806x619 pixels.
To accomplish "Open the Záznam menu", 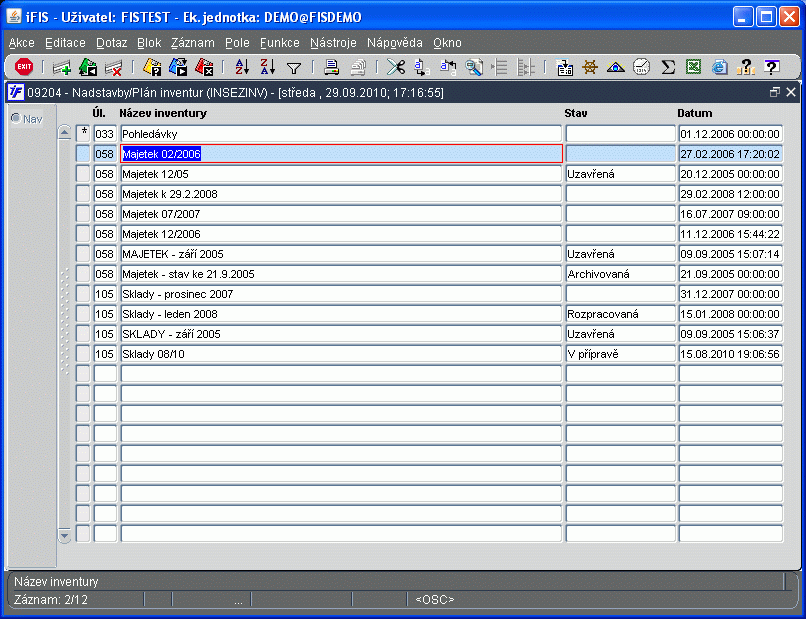I will click(x=193, y=43).
